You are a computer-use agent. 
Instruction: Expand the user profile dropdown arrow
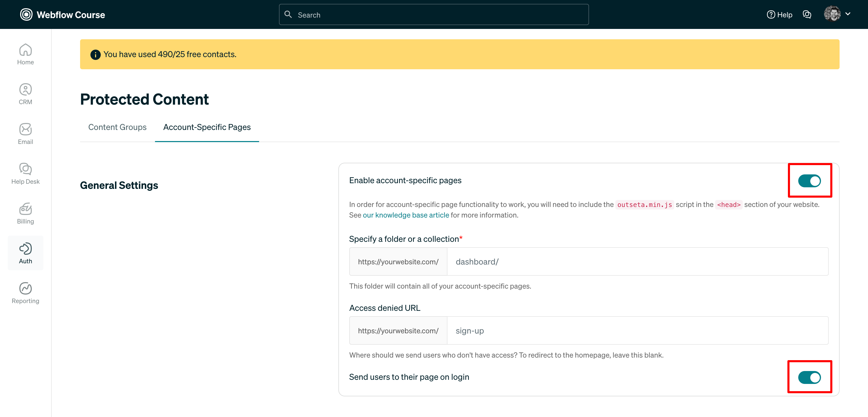[x=848, y=14]
